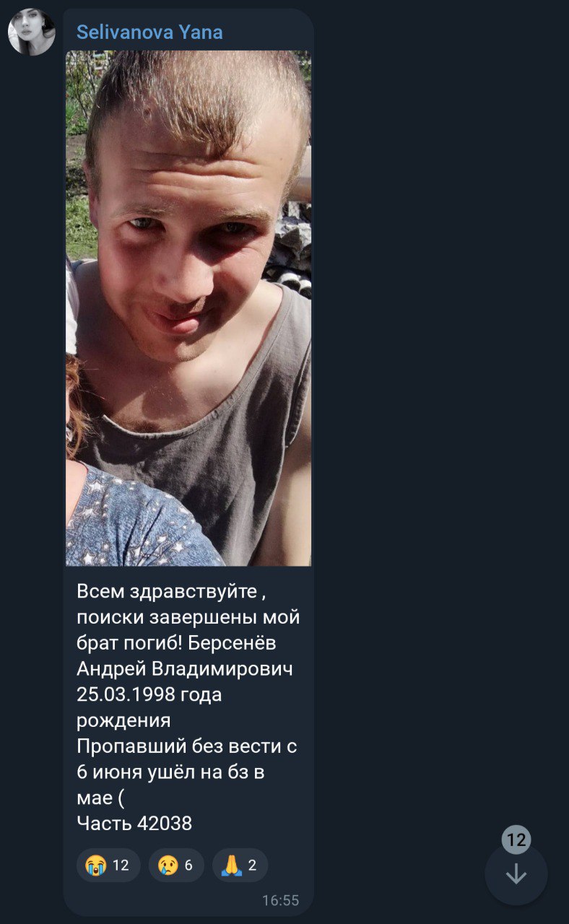Toggle the single-tear sad face reaction
This screenshot has height=924, width=569.
tap(176, 865)
